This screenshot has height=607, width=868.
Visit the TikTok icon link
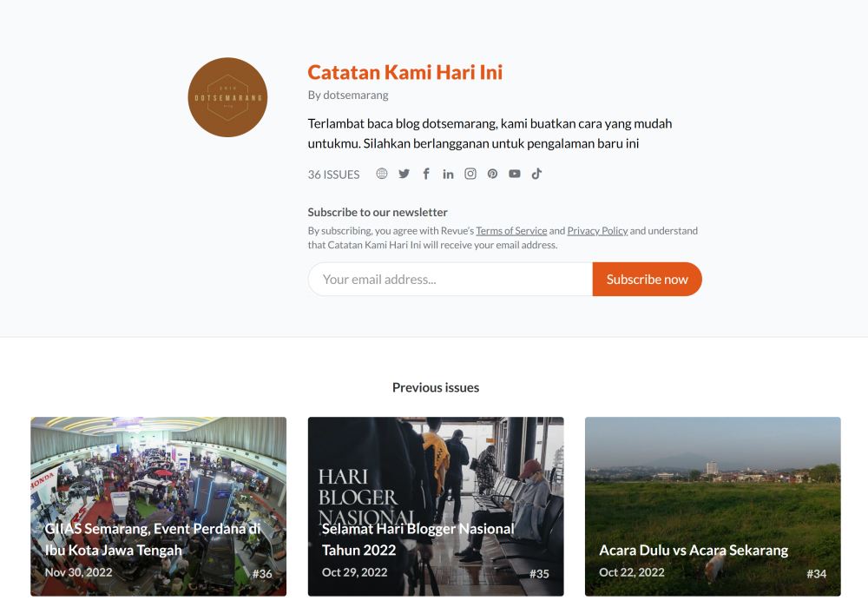pos(536,174)
